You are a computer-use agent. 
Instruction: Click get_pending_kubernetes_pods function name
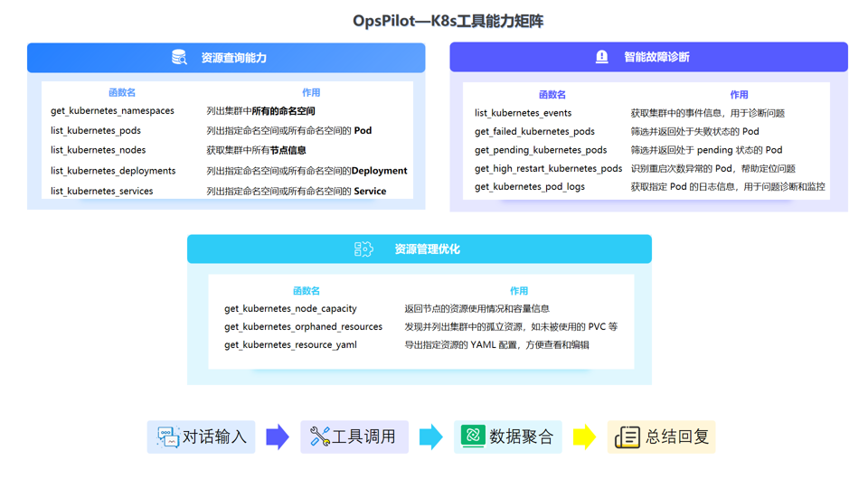[541, 150]
